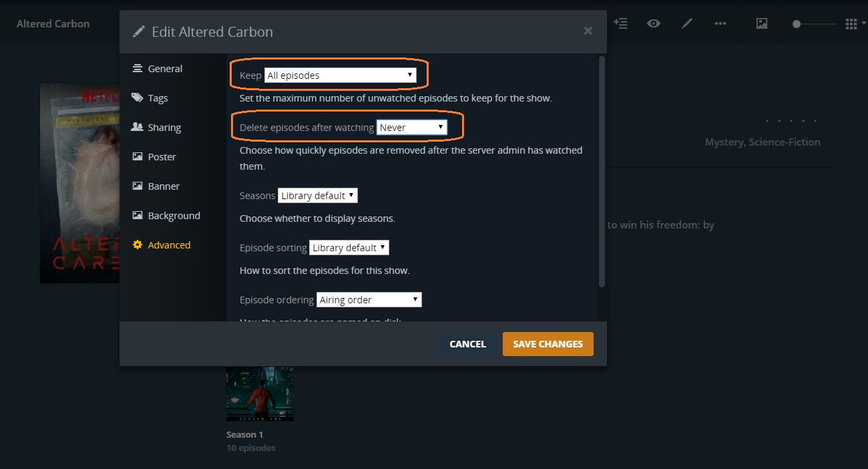Open Delete episodes after watching dropdown
Screen dimensions: 868x469
[412, 128]
